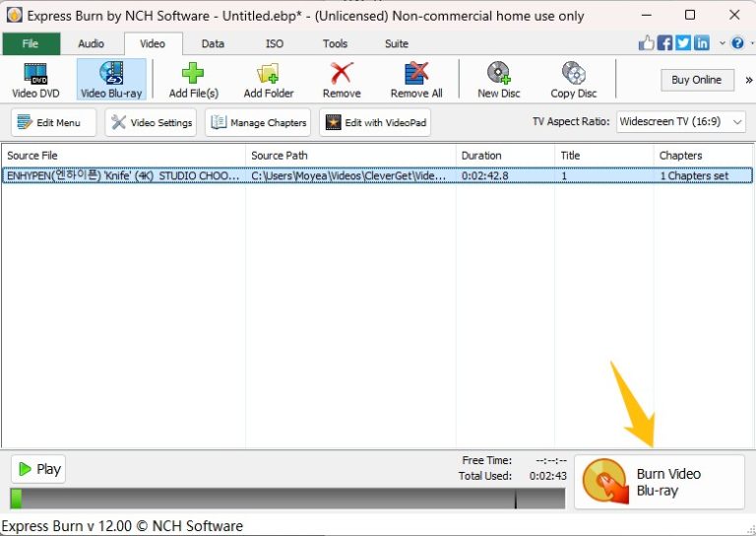This screenshot has width=756, height=536.
Task: Click the Chapters column header
Action: [x=703, y=156]
